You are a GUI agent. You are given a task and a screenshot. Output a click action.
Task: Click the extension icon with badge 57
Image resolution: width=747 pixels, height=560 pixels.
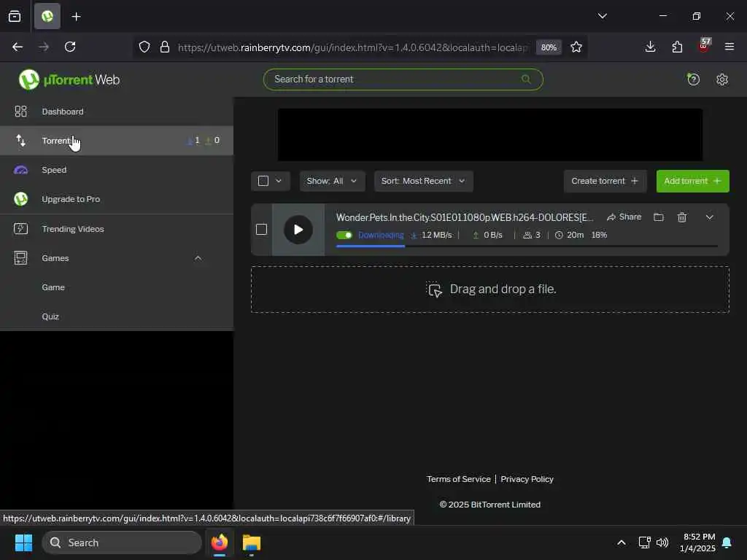coord(704,46)
